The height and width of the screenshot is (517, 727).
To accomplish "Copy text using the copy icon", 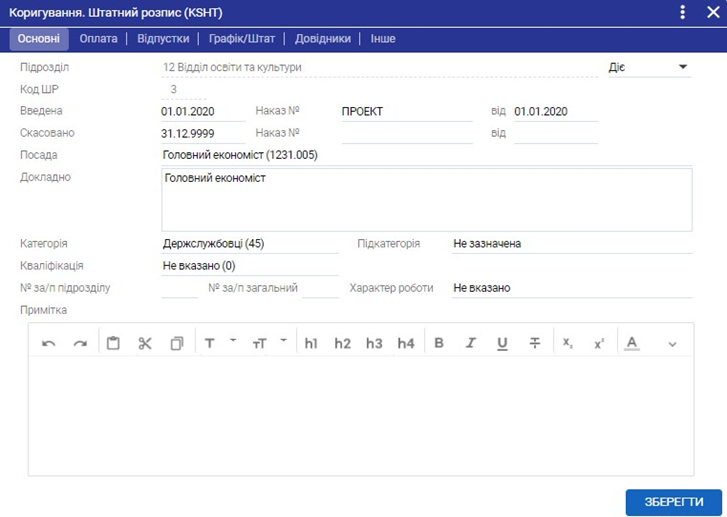I will tap(177, 343).
